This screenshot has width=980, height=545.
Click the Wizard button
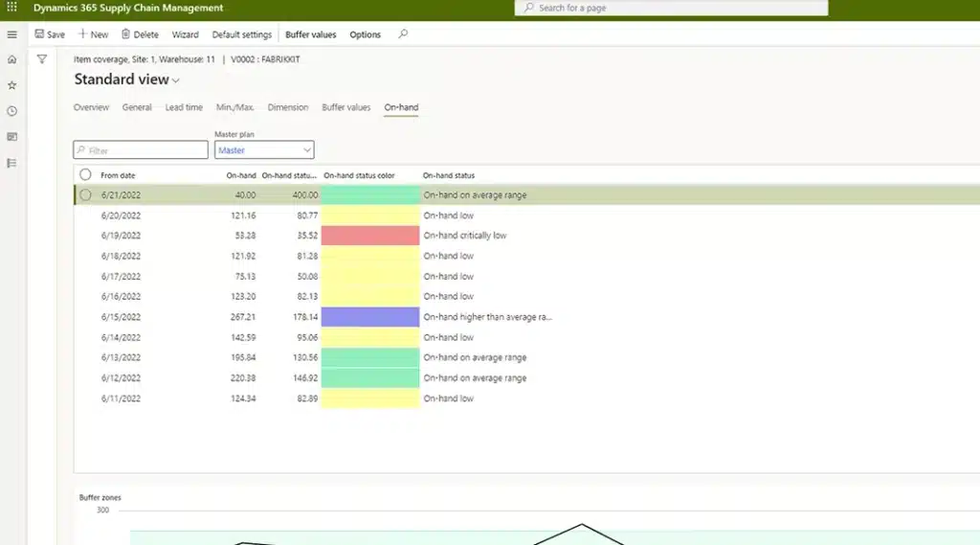(x=185, y=34)
